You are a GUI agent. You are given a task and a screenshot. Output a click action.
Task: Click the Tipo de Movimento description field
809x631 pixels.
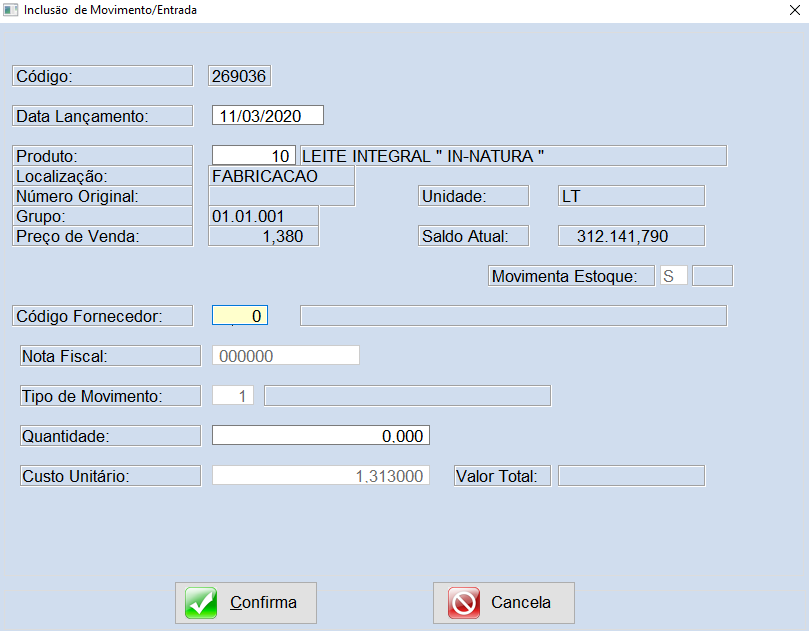(x=406, y=396)
